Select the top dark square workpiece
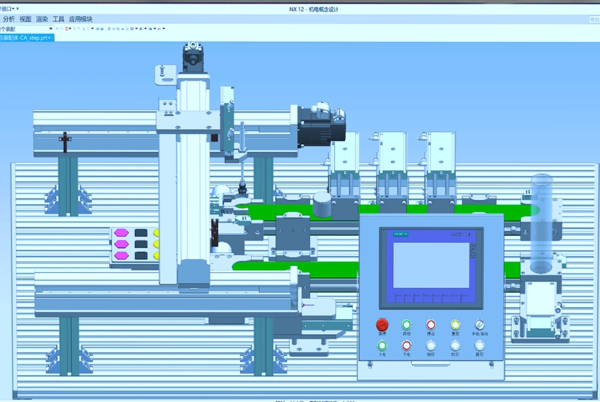600x402 pixels. (x=142, y=233)
